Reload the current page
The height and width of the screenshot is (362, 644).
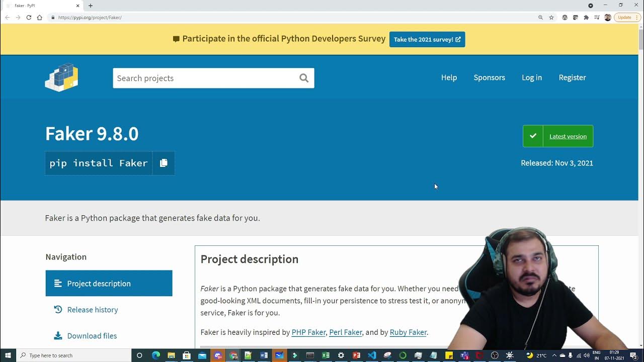click(x=29, y=18)
